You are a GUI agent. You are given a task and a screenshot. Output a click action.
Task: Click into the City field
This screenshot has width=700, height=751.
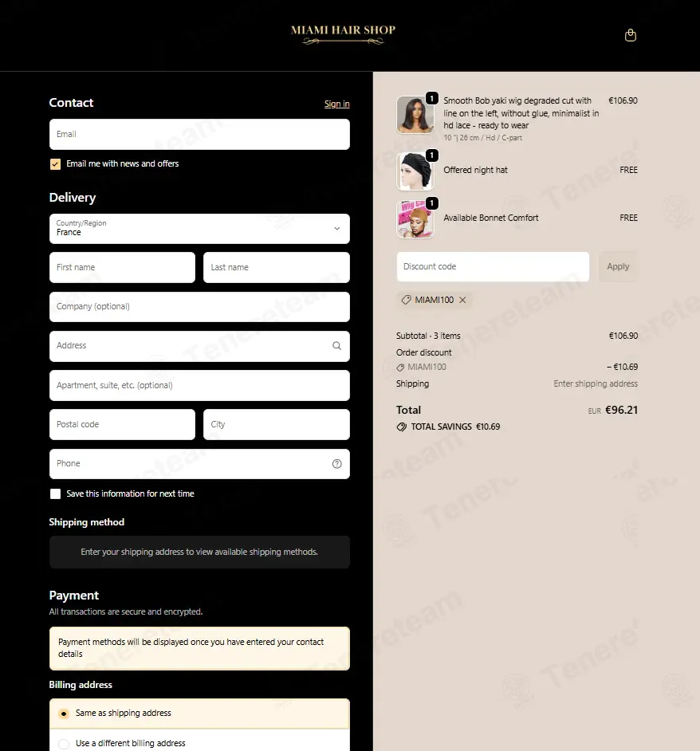(277, 424)
